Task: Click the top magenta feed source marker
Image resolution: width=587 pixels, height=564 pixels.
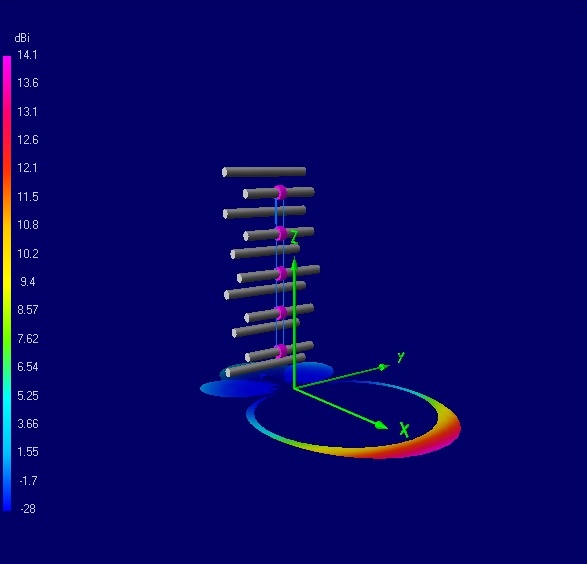Action: pos(280,192)
